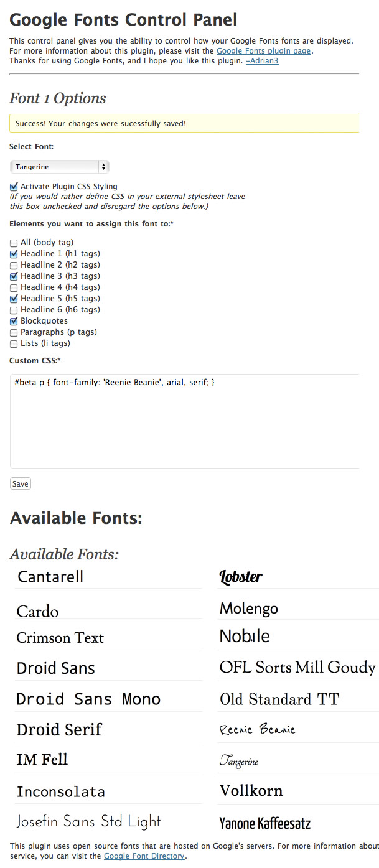379x868 pixels.
Task: Check Paragraphs (p tags) checkbox
Action: point(14,332)
